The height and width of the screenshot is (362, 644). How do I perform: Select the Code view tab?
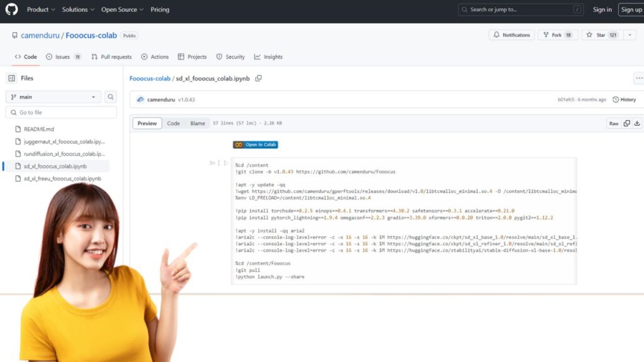pyautogui.click(x=174, y=123)
